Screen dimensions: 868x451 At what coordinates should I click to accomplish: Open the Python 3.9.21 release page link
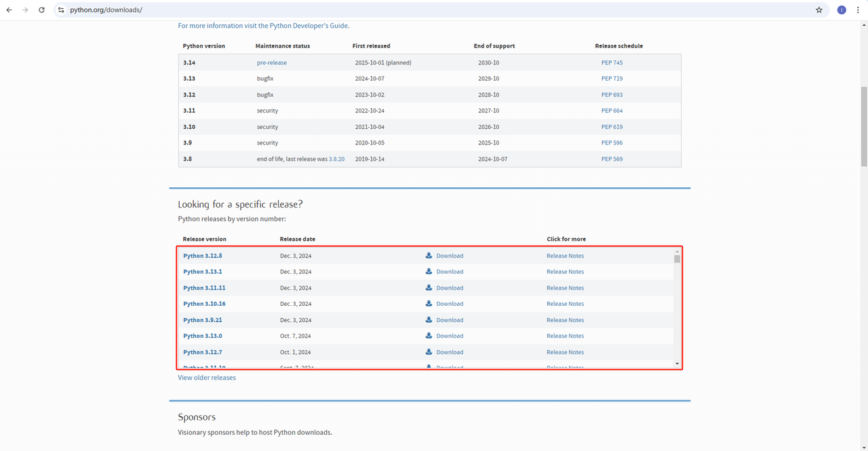[x=203, y=320]
